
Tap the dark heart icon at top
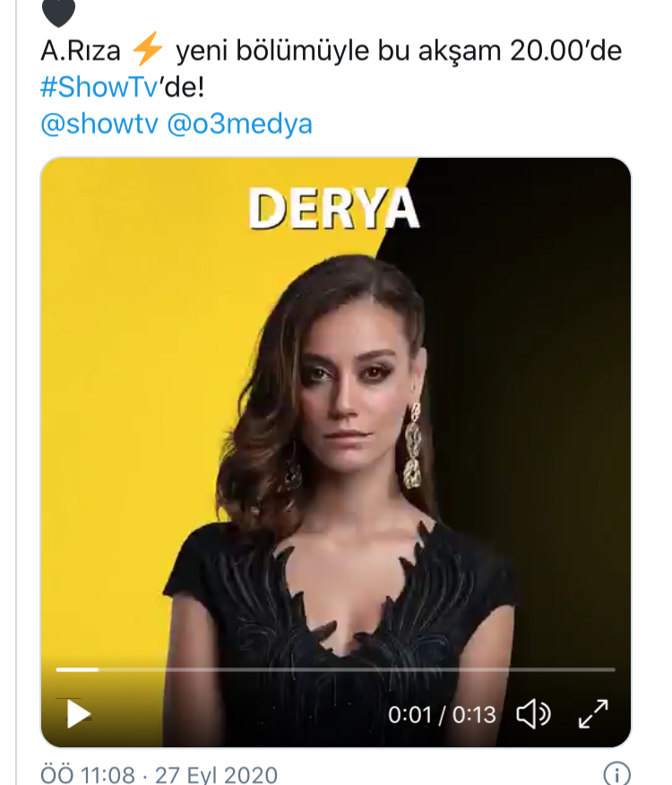click(59, 11)
